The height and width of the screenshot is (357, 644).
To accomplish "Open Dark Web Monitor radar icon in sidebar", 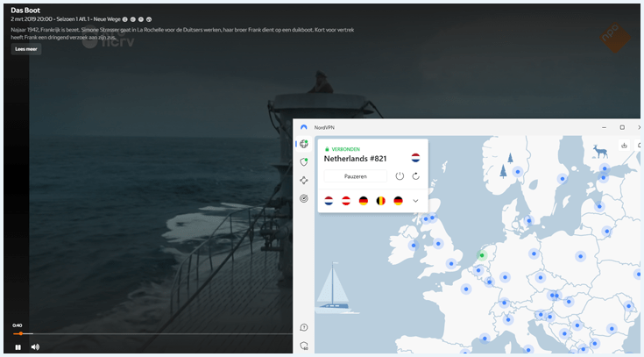I will tap(304, 198).
